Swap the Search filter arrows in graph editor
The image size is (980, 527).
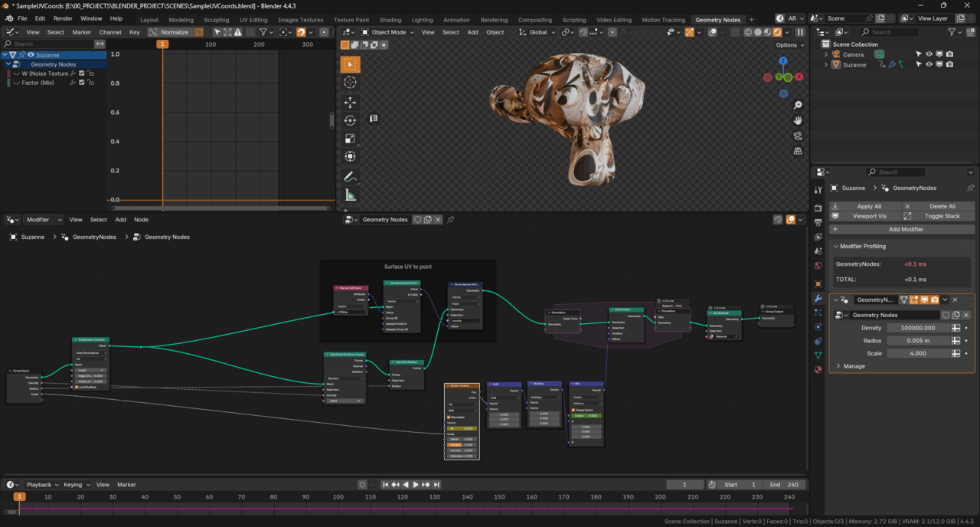click(100, 44)
